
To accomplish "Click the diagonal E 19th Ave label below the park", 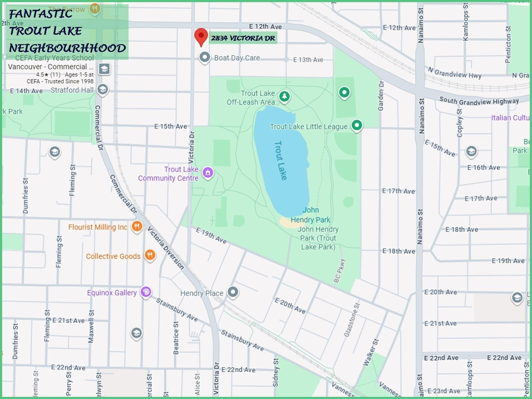I will (x=211, y=236).
